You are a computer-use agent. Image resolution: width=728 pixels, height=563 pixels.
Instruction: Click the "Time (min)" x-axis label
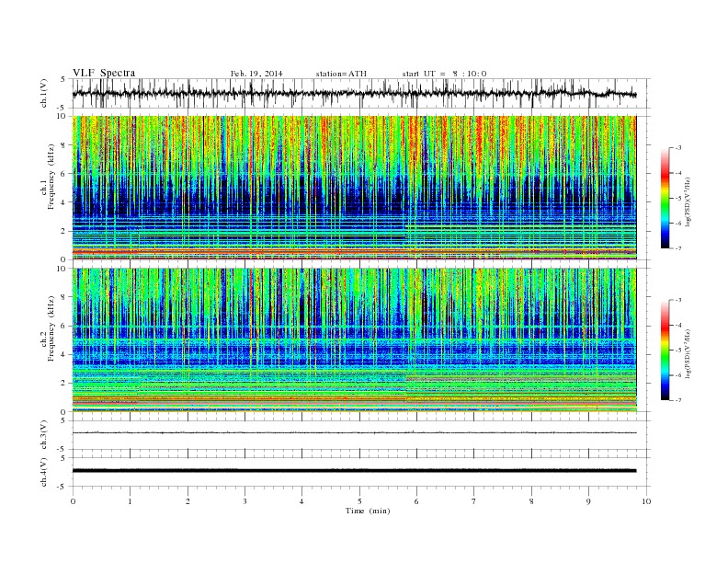(368, 511)
